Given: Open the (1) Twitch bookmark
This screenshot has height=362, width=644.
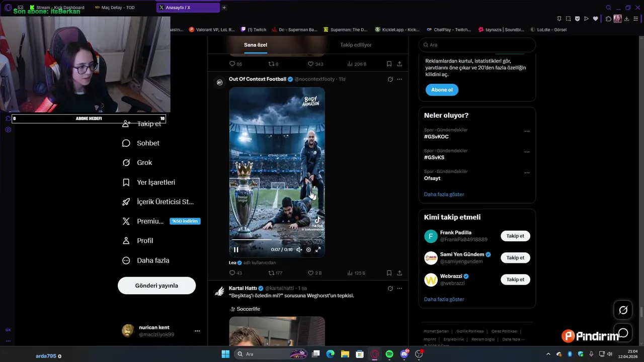Looking at the screenshot, I should pos(254,30).
